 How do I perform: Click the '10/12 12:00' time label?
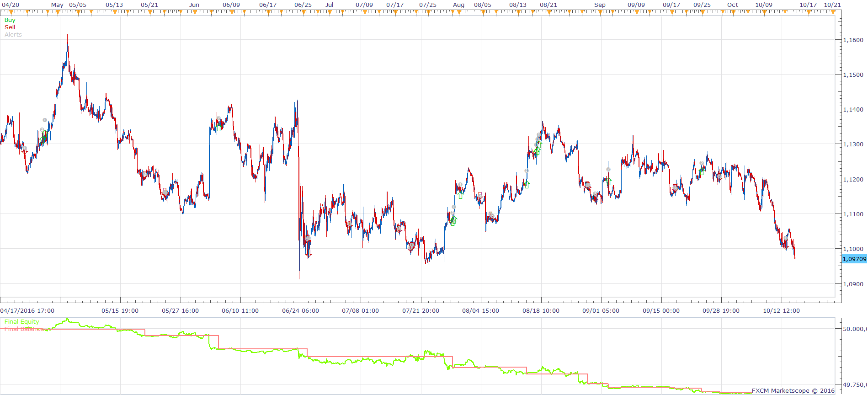point(782,311)
